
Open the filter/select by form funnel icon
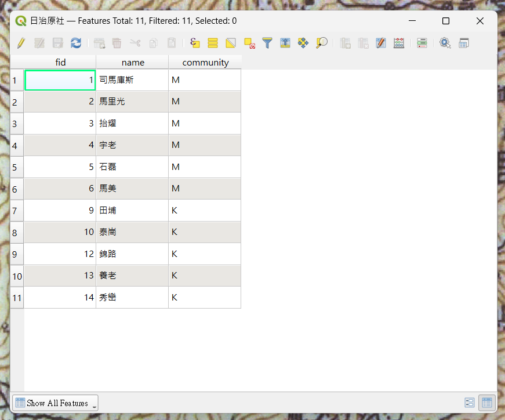(267, 43)
